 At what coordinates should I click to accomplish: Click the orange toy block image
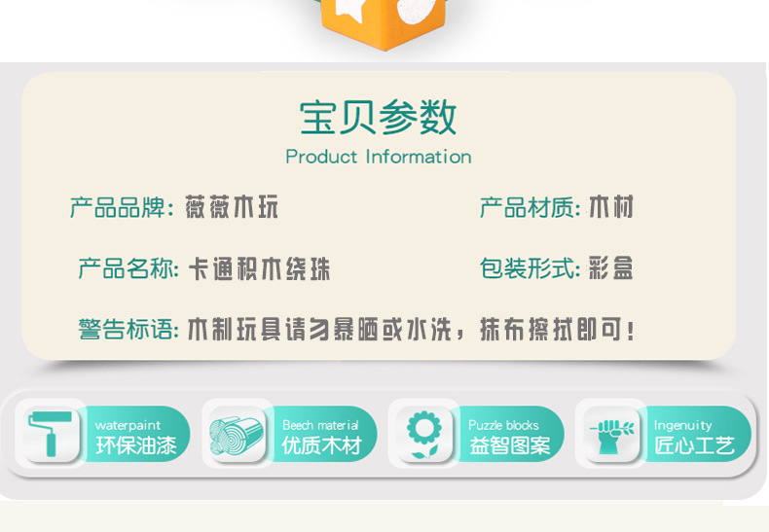(384, 23)
